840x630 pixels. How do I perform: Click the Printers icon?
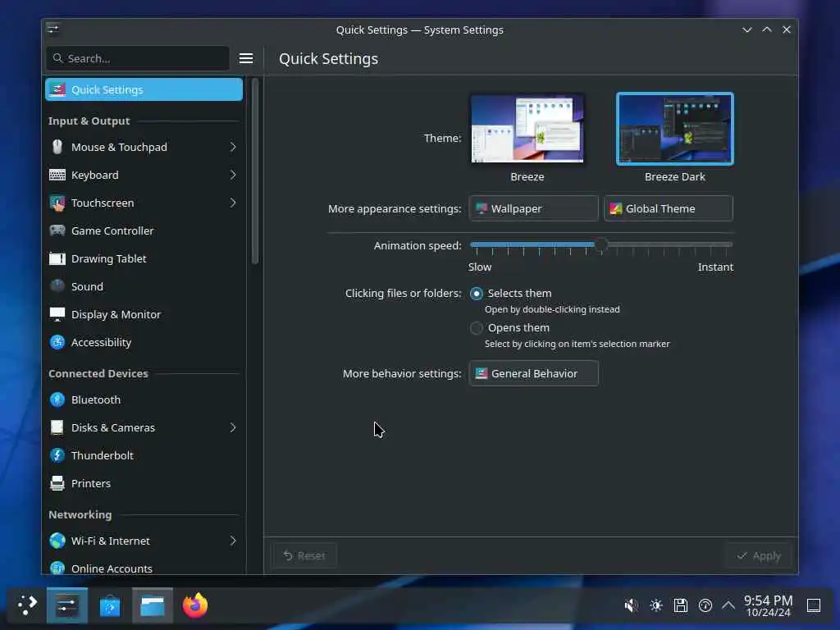click(57, 483)
